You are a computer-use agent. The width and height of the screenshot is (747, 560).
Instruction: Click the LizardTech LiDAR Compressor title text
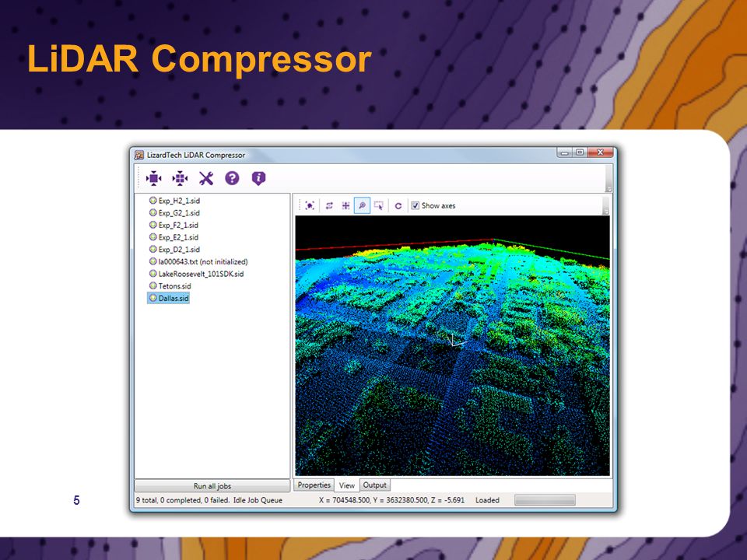pos(196,155)
